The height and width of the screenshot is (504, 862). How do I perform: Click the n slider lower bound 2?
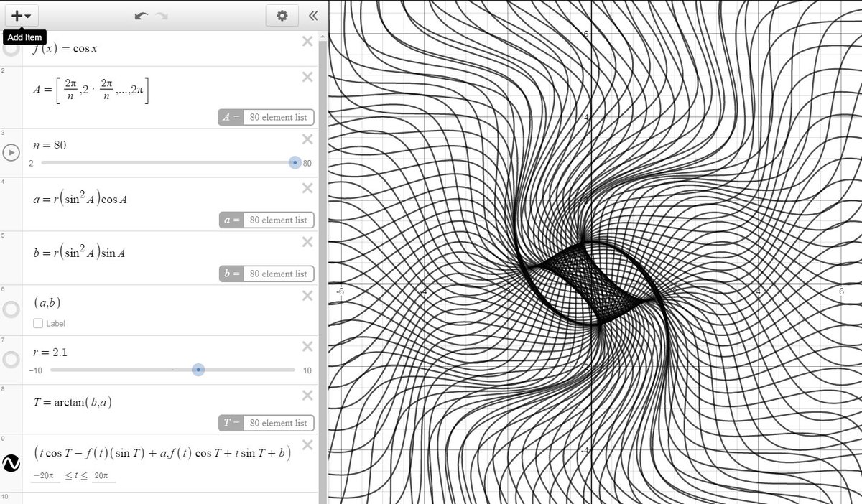(x=31, y=163)
